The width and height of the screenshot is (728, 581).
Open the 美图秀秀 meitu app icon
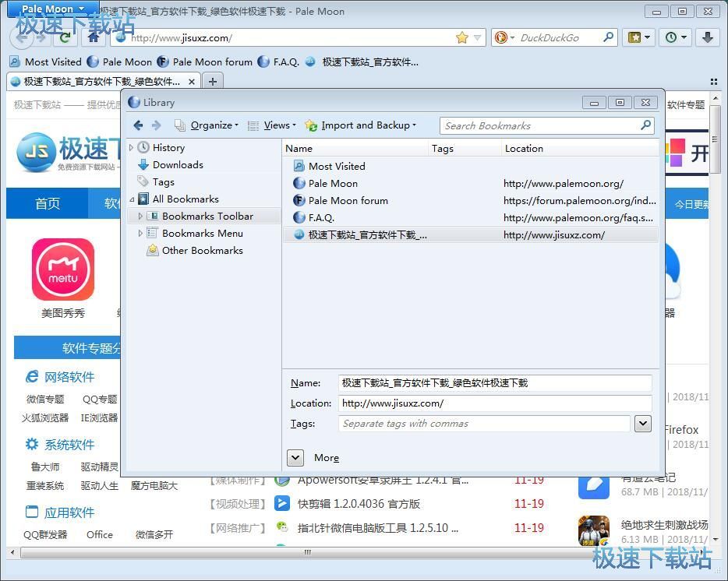click(x=63, y=269)
